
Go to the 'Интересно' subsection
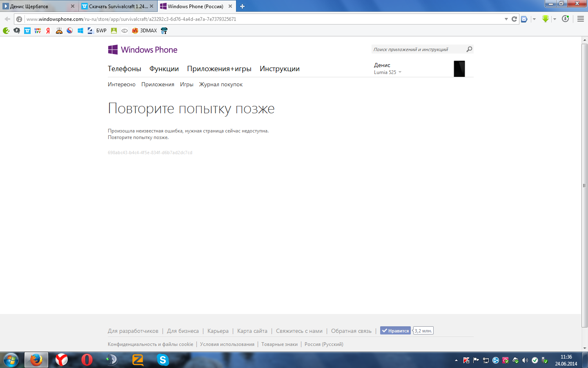click(122, 84)
